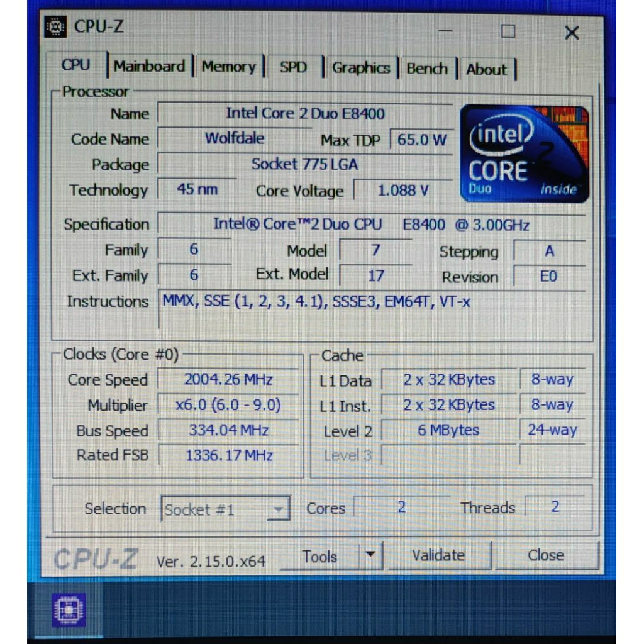Click the bus speed value '334.04 MHz'
Image resolution: width=644 pixels, height=644 pixels.
[x=228, y=430]
